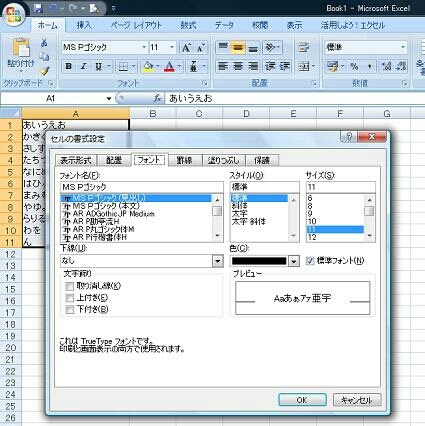Click the font list scrollbar
425x426 pixels.
(217, 218)
